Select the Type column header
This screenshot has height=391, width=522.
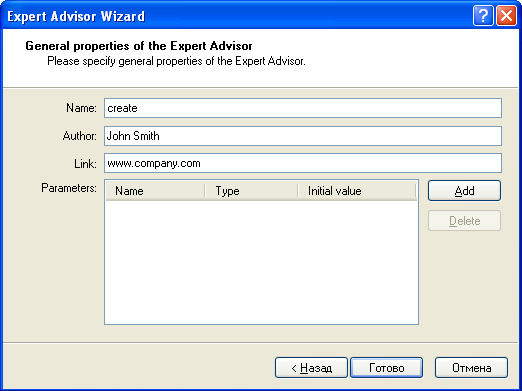251,191
